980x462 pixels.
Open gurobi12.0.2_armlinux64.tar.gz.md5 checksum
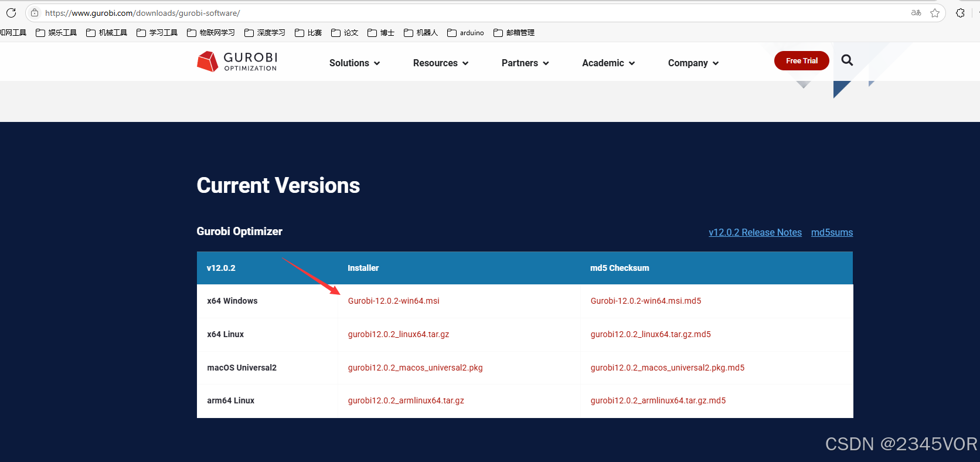point(658,400)
